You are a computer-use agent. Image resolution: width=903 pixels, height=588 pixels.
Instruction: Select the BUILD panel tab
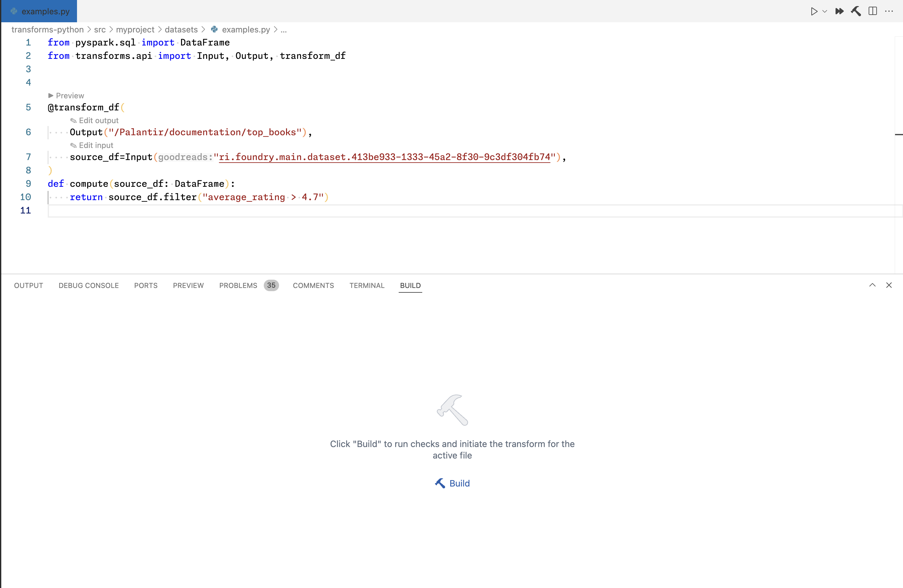(x=410, y=285)
